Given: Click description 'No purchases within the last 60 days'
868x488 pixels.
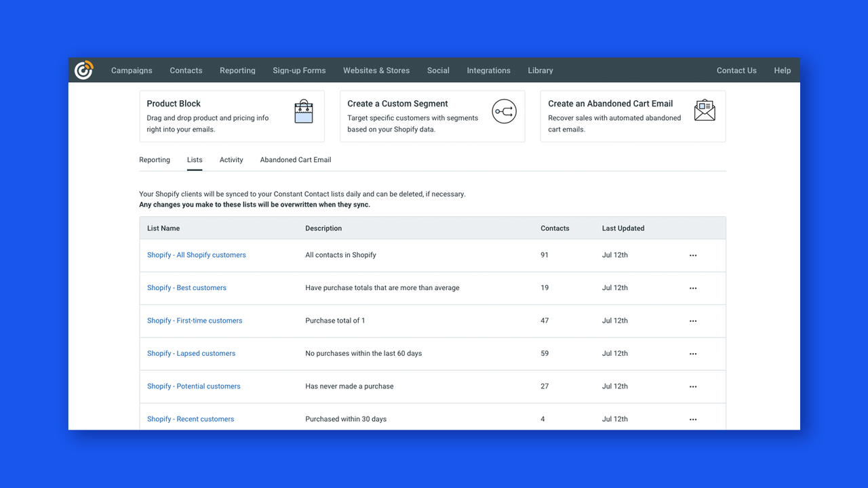Looking at the screenshot, I should 363,353.
